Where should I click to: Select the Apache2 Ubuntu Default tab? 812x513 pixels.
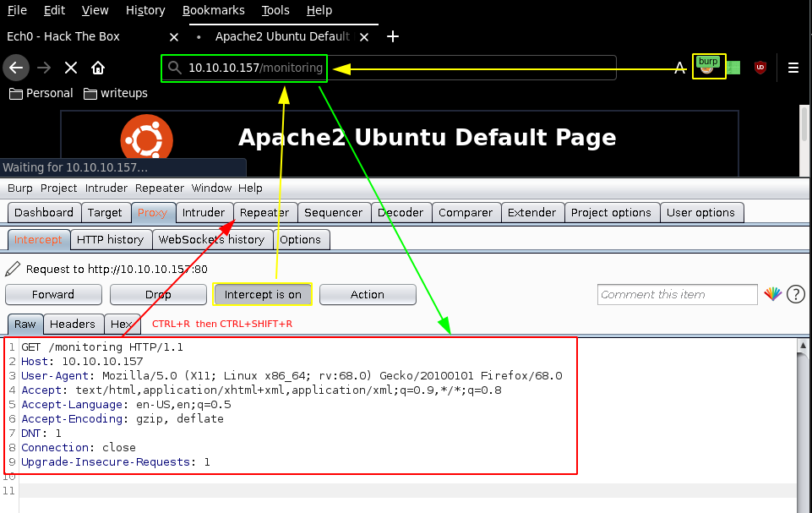tap(282, 37)
